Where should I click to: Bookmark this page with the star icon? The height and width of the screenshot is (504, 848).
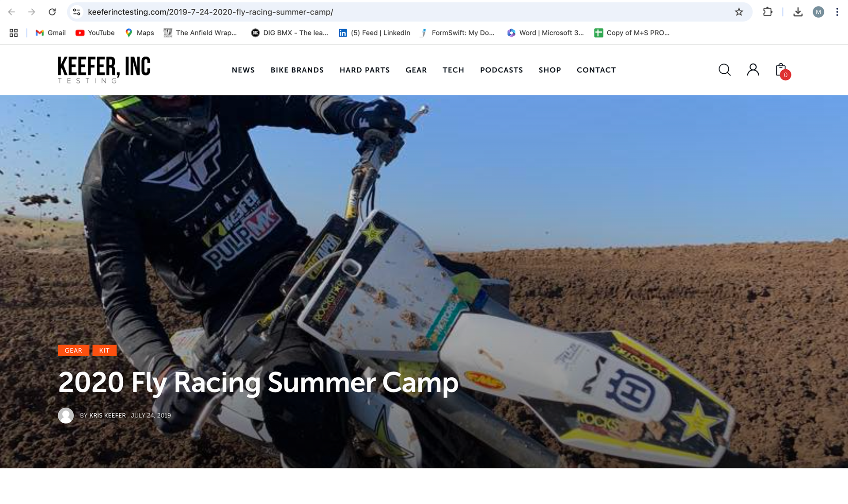739,12
